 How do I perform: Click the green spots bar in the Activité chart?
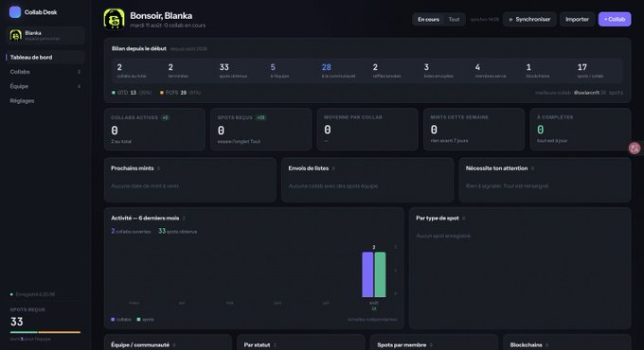click(x=381, y=274)
